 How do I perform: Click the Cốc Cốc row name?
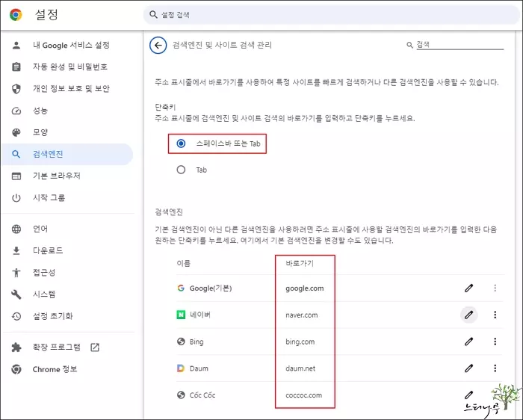pyautogui.click(x=202, y=395)
